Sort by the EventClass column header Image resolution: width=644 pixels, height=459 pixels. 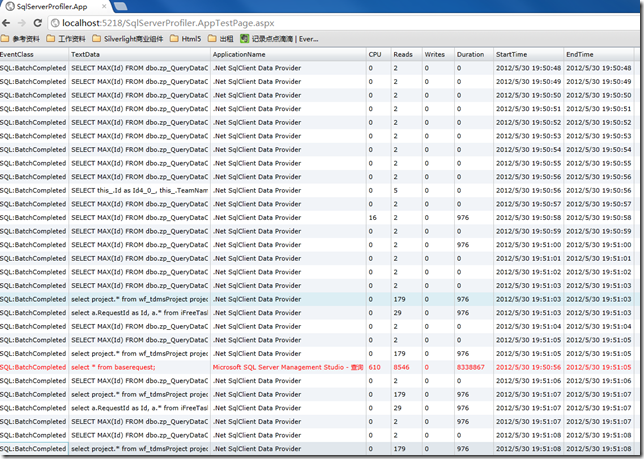click(x=34, y=54)
